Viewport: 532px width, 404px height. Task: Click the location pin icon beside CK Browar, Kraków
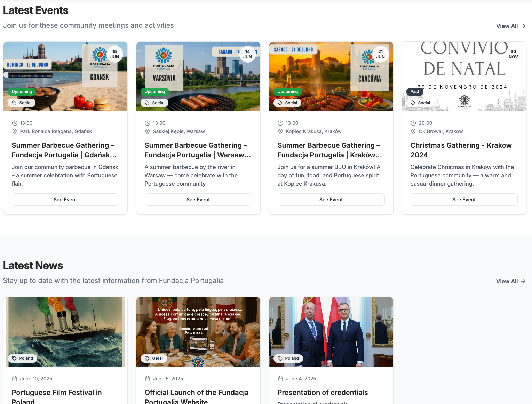[413, 131]
